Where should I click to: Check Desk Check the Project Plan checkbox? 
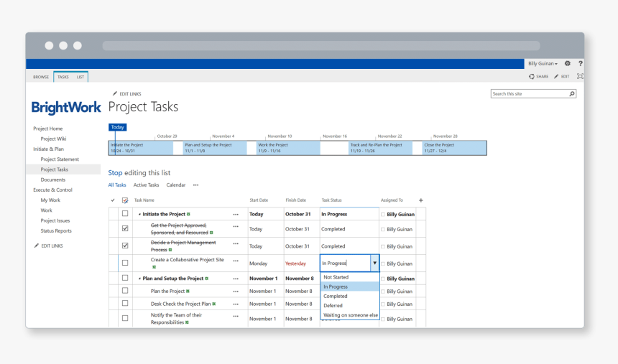(125, 303)
